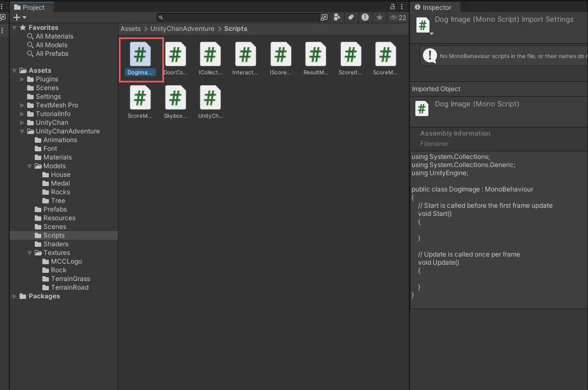
Task: Open the Project panel kebab menu
Action: tap(402, 7)
